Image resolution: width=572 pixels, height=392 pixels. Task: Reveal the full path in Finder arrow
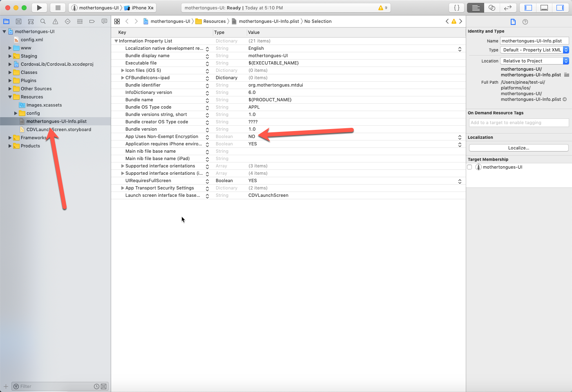point(565,99)
